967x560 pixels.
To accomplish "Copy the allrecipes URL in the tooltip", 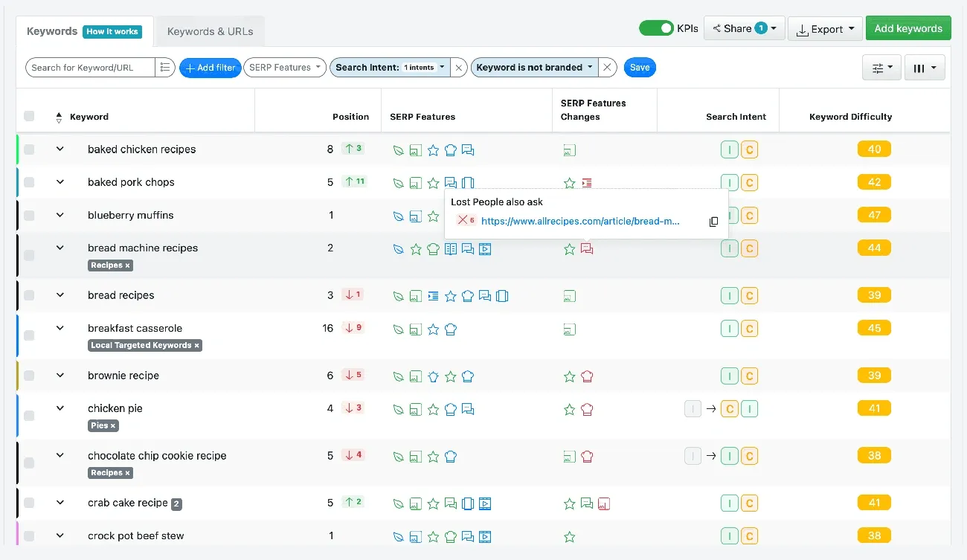I will [x=713, y=222].
